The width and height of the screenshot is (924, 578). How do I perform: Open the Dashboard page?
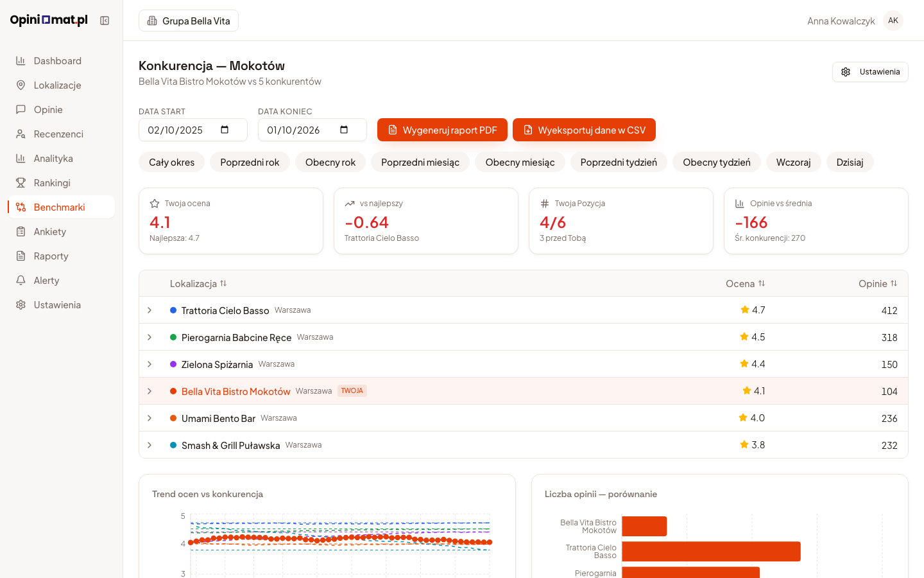pos(62,61)
